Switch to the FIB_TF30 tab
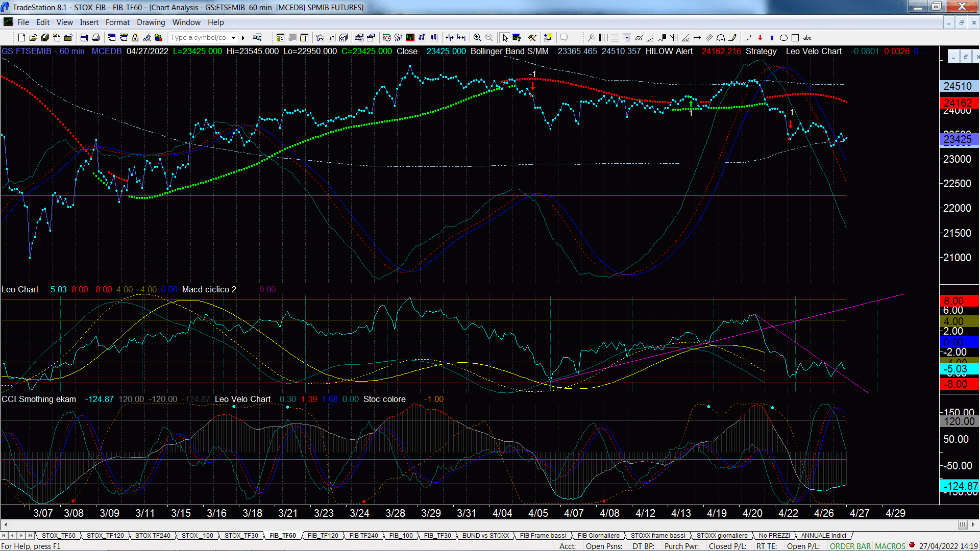This screenshot has width=980, height=551. pos(437,536)
